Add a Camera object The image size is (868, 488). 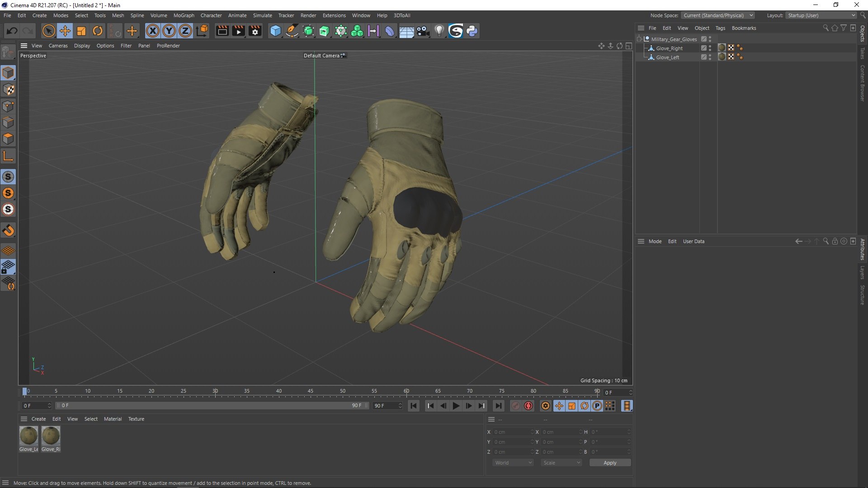coord(423,31)
